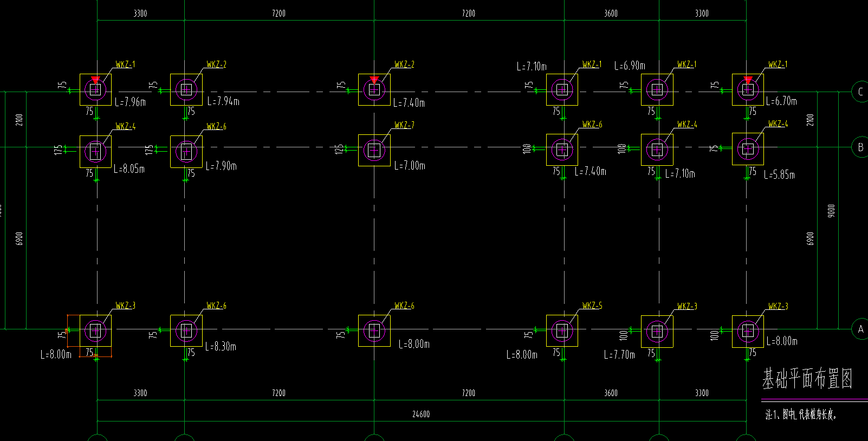The image size is (868, 441).
Task: Click the WKZ-6 label above L=7.90m
Action: [216, 127]
